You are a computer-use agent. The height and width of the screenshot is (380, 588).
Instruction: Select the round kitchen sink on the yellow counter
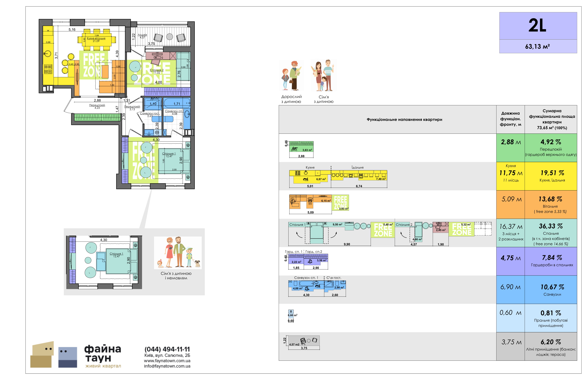47,54
